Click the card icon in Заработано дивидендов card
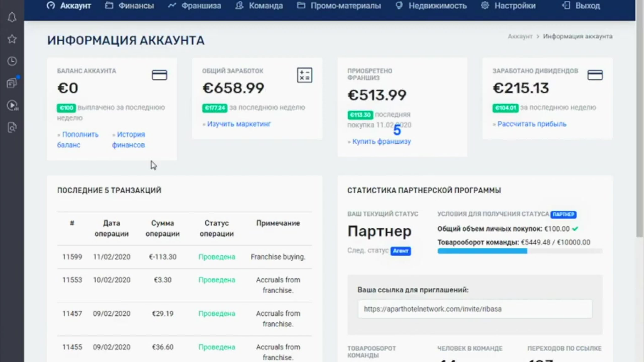 pos(595,75)
